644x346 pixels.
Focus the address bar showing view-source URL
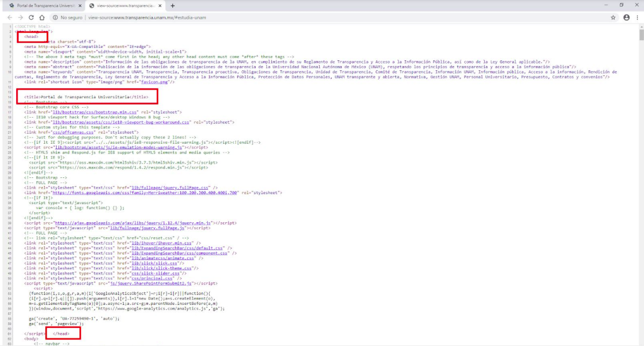(329, 17)
